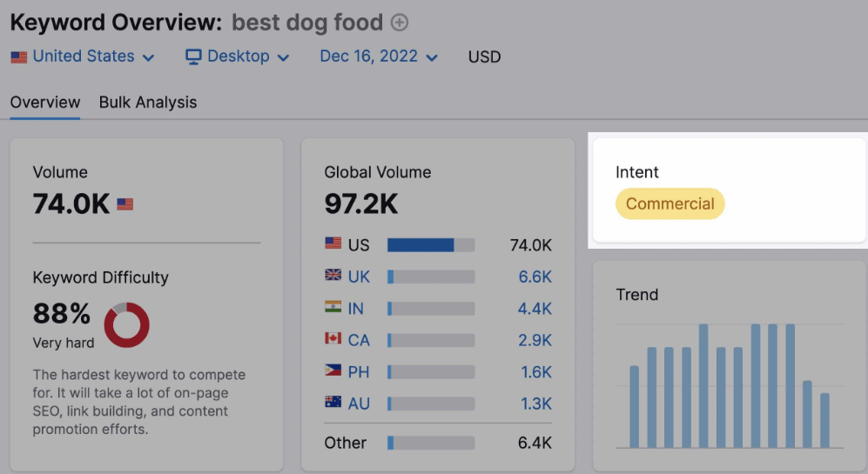
Task: Click the Canada flag icon in Global Volume
Action: [x=333, y=339]
